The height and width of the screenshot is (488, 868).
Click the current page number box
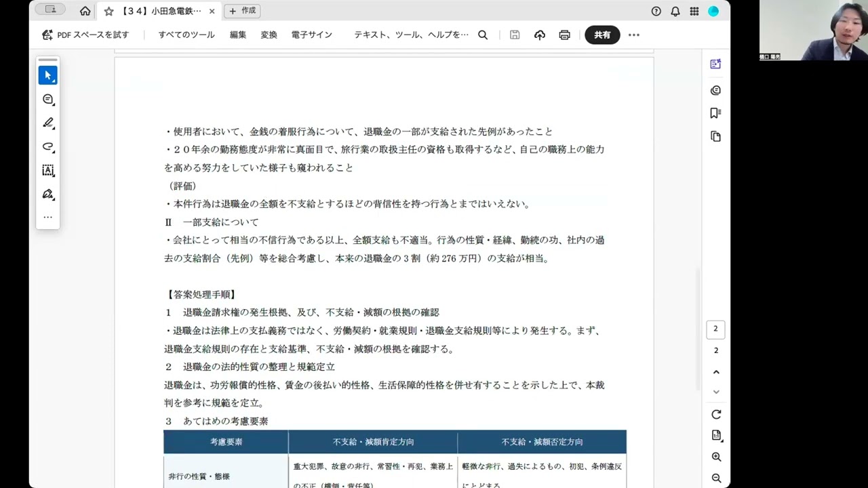(715, 329)
